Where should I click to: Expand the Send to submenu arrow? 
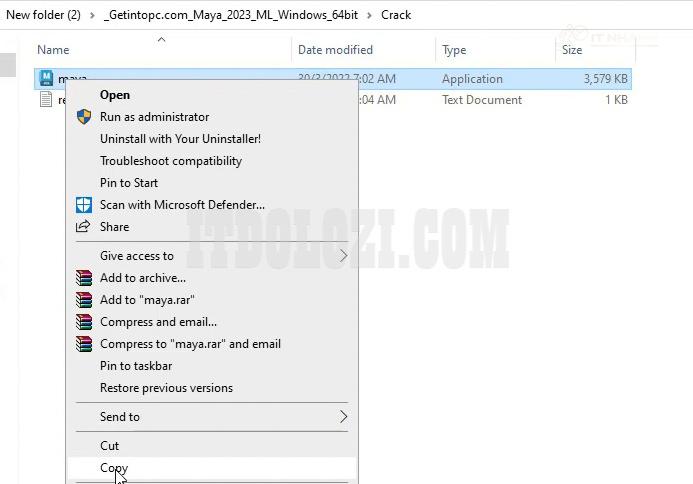343,417
